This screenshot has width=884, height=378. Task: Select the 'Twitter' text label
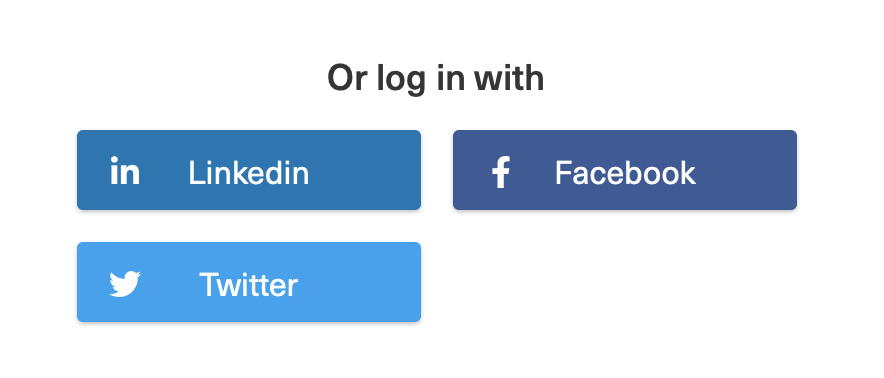pyautogui.click(x=249, y=284)
